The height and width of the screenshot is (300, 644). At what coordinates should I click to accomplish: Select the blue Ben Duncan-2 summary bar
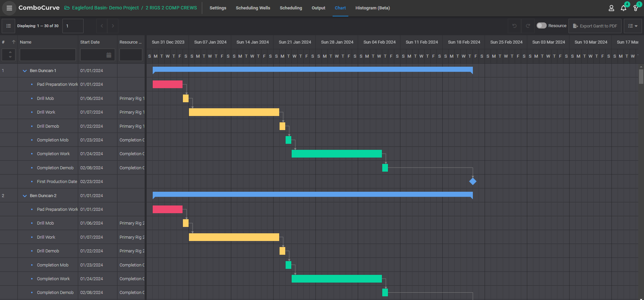[312, 195]
